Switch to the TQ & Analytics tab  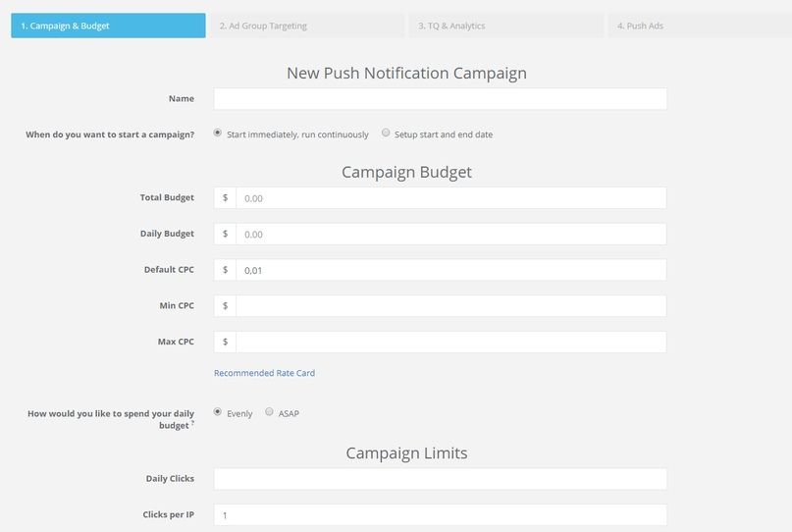(506, 26)
